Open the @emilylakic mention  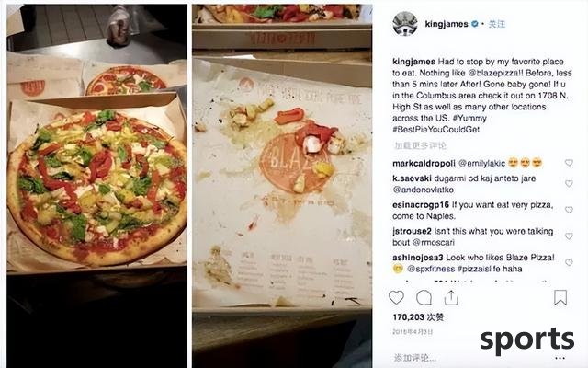(481, 164)
